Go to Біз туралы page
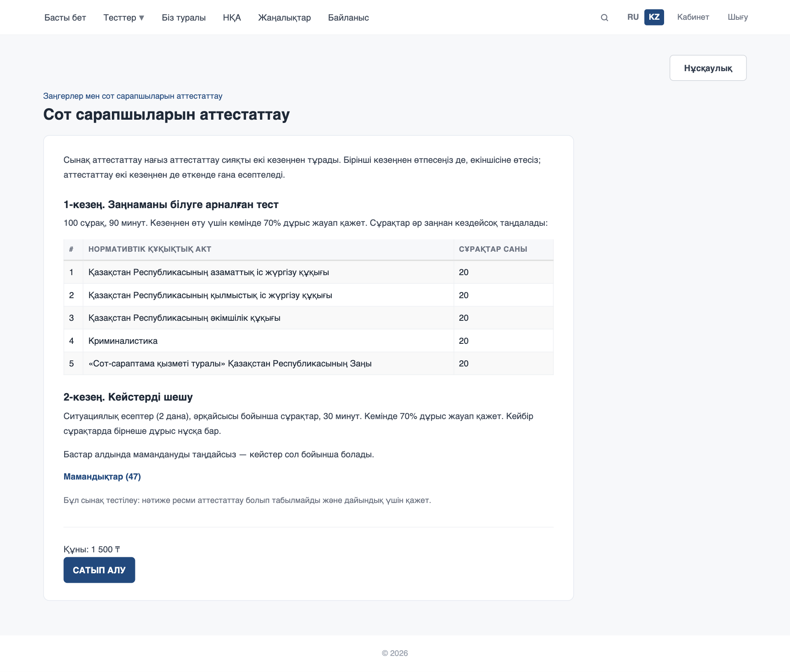The width and height of the screenshot is (790, 672). pos(184,17)
